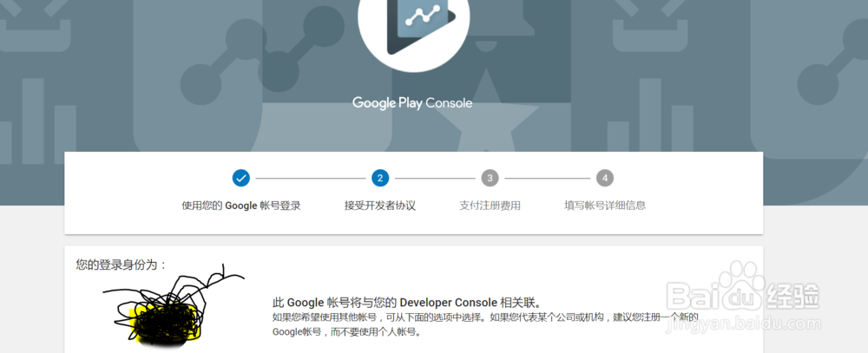Click the Google Play Console title text

click(412, 103)
